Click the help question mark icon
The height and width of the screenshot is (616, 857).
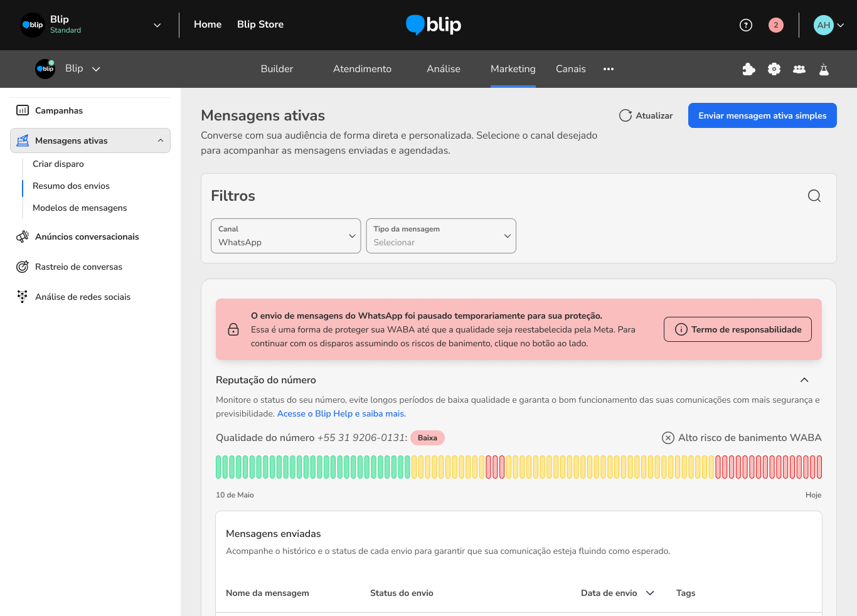(x=745, y=25)
